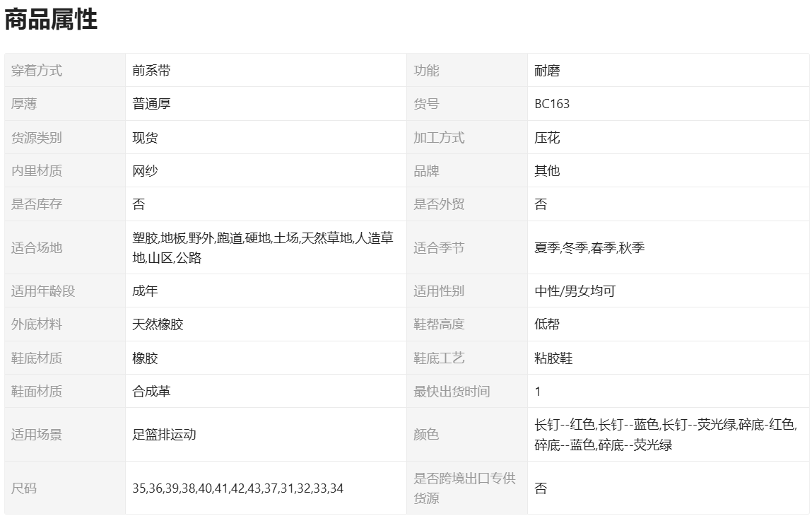Select the 耐磨 function value

click(547, 71)
